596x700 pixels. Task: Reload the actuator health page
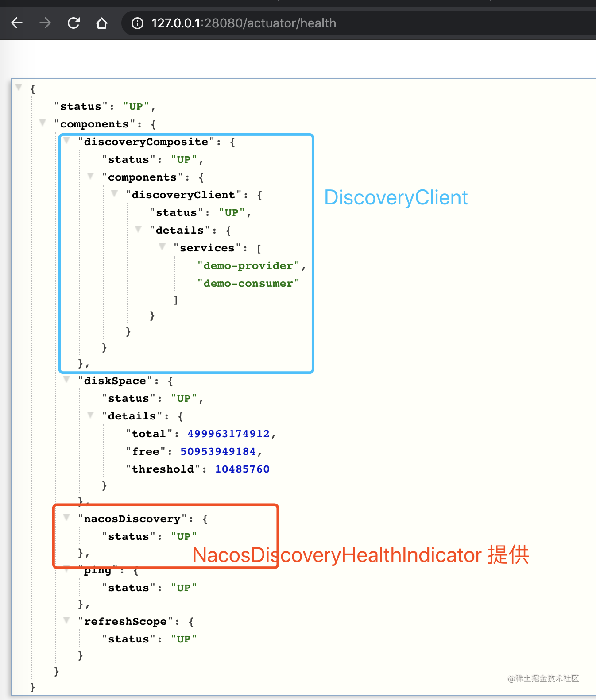[x=74, y=23]
